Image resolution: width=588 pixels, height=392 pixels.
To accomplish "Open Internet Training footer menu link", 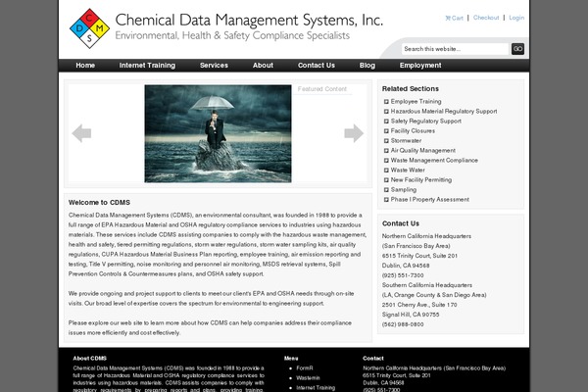I will click(316, 387).
